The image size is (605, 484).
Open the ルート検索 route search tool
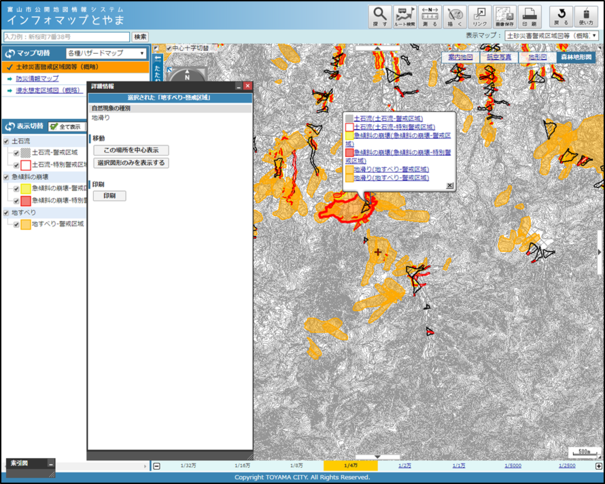click(405, 17)
